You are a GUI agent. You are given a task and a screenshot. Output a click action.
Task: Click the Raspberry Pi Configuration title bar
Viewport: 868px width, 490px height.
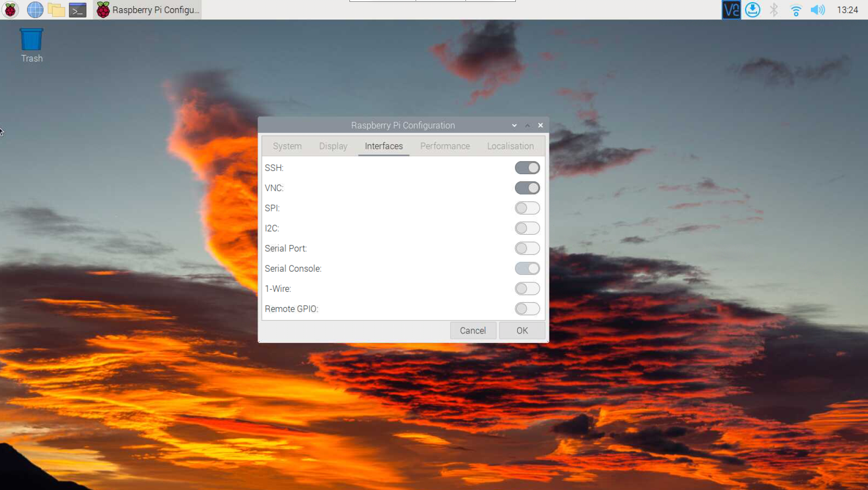tap(403, 125)
